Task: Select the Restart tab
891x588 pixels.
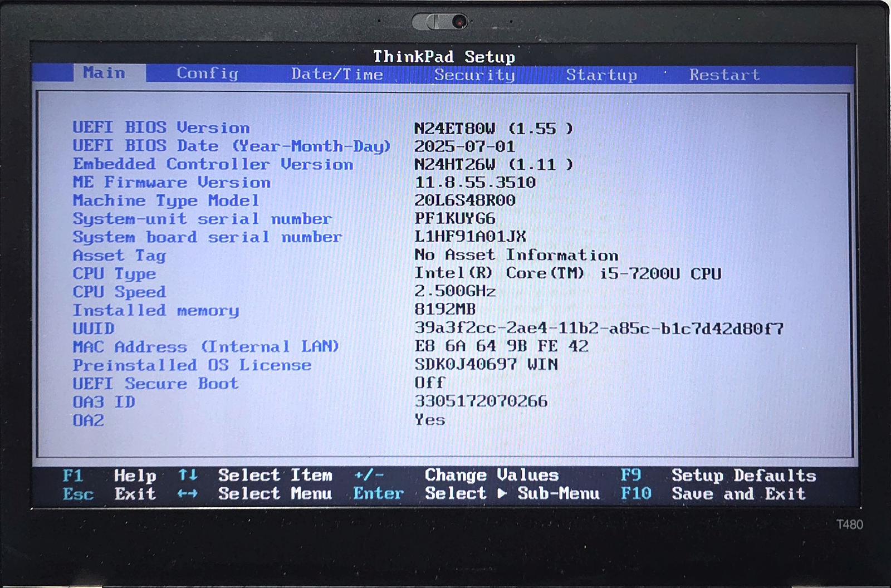Action: 724,75
